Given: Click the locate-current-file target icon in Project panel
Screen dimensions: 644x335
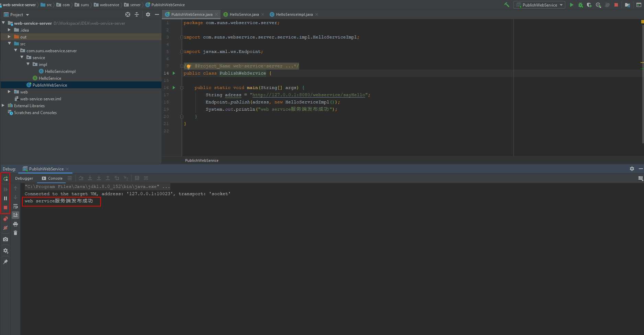Looking at the screenshot, I should [x=128, y=14].
